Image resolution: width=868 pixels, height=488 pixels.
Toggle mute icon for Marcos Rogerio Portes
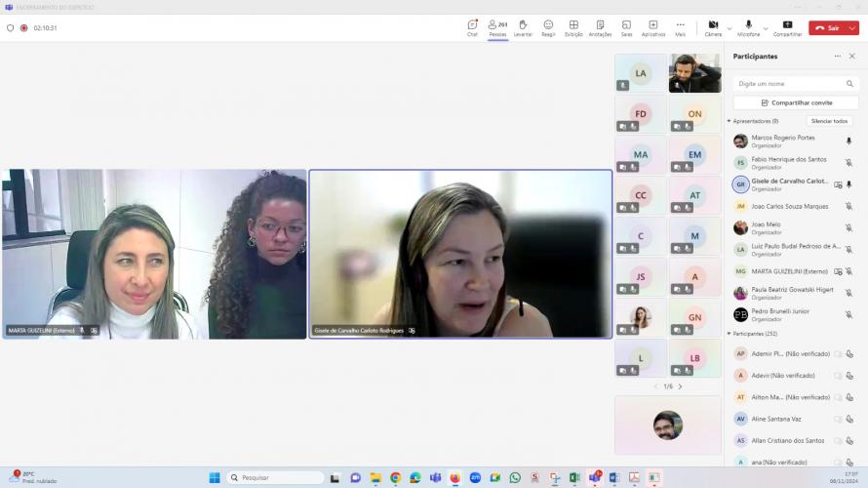(848, 142)
